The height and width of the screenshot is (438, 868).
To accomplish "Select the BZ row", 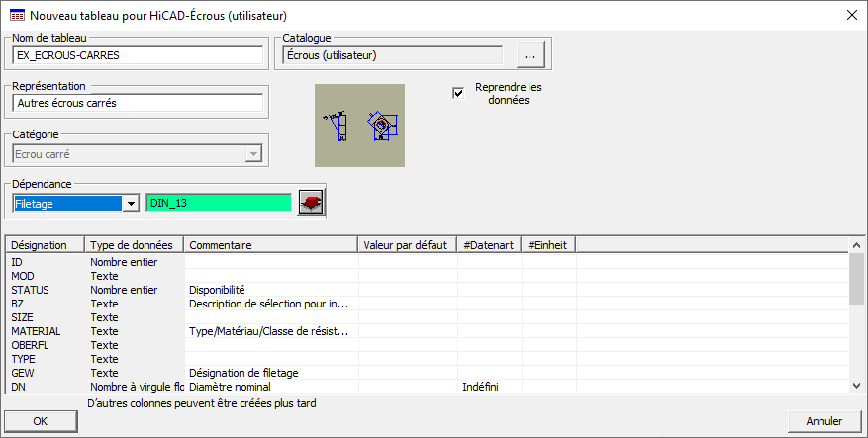I will [x=428, y=304].
